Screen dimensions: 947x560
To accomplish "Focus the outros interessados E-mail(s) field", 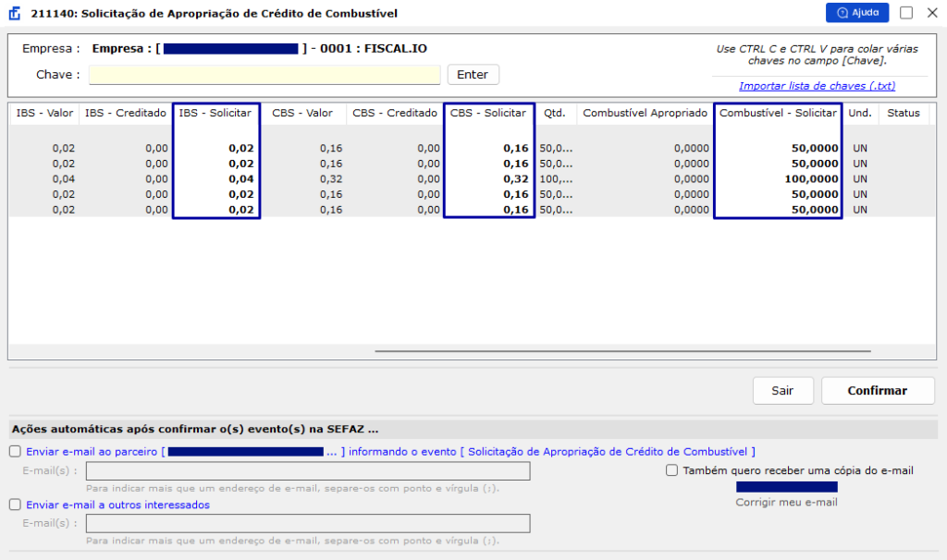I will pyautogui.click(x=308, y=524).
